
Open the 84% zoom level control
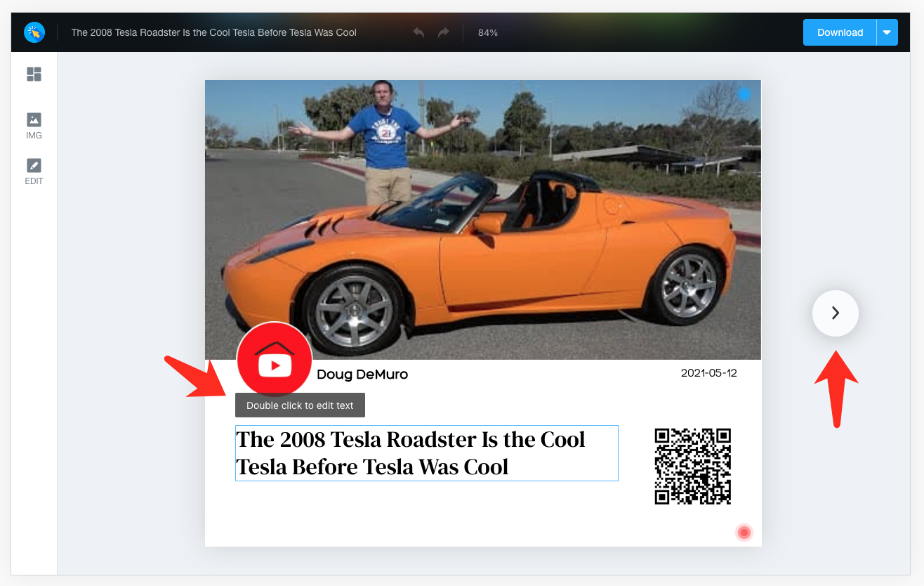click(488, 32)
